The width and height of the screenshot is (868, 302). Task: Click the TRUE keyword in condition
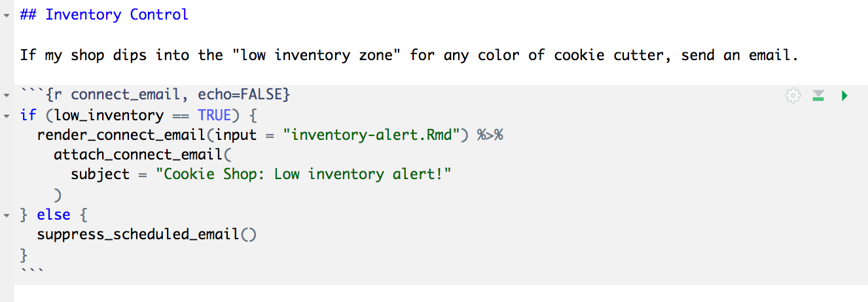215,116
